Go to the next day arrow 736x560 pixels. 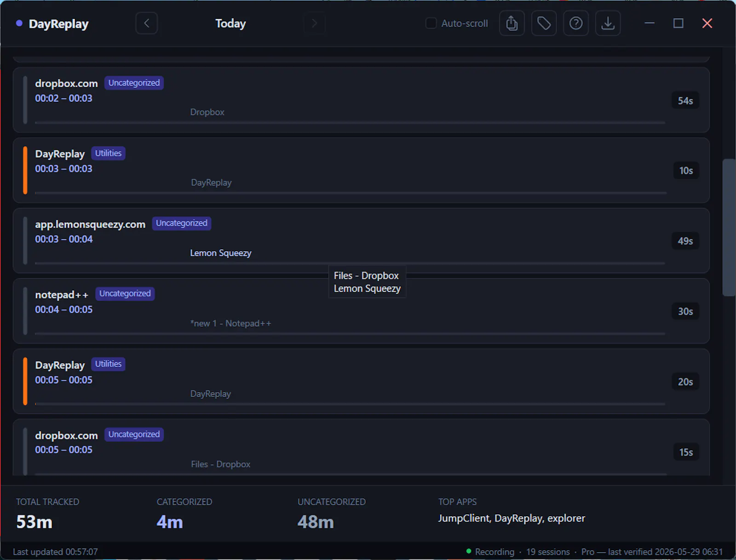coord(314,23)
